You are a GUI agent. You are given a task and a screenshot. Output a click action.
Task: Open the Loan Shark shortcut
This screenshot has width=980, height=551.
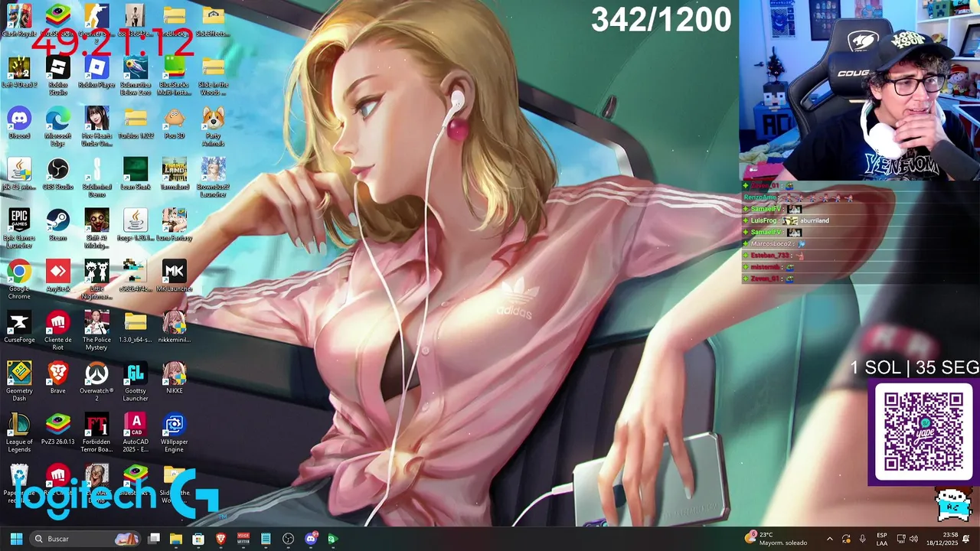[x=136, y=174]
